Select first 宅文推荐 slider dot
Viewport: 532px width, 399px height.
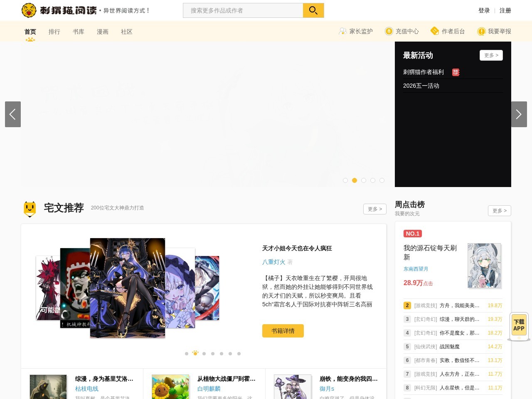tap(187, 354)
